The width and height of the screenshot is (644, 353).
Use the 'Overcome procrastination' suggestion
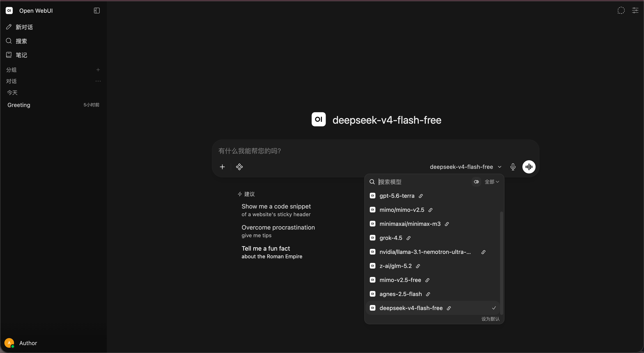point(278,231)
